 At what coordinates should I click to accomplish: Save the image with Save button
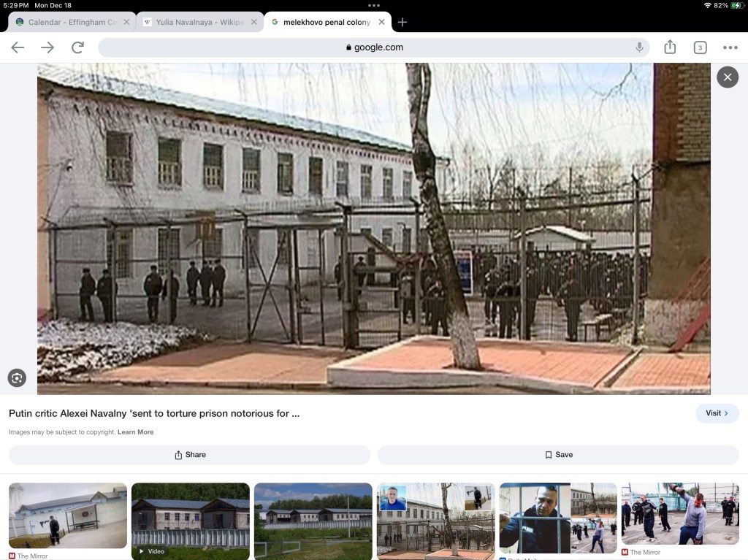click(x=559, y=454)
